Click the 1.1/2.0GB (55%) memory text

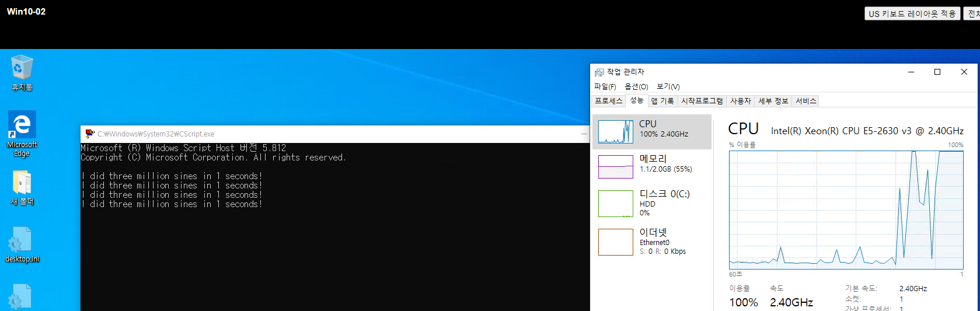pyautogui.click(x=666, y=169)
